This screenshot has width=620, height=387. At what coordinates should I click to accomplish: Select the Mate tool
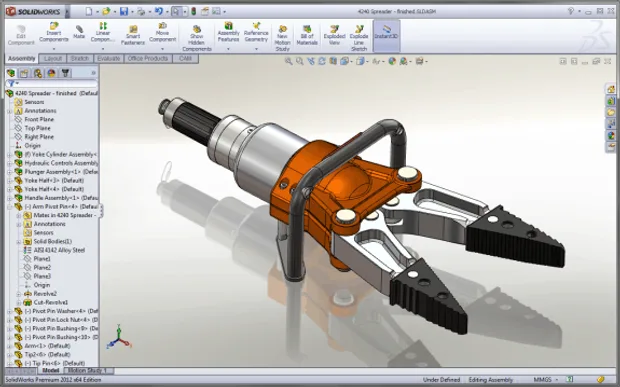[x=79, y=32]
